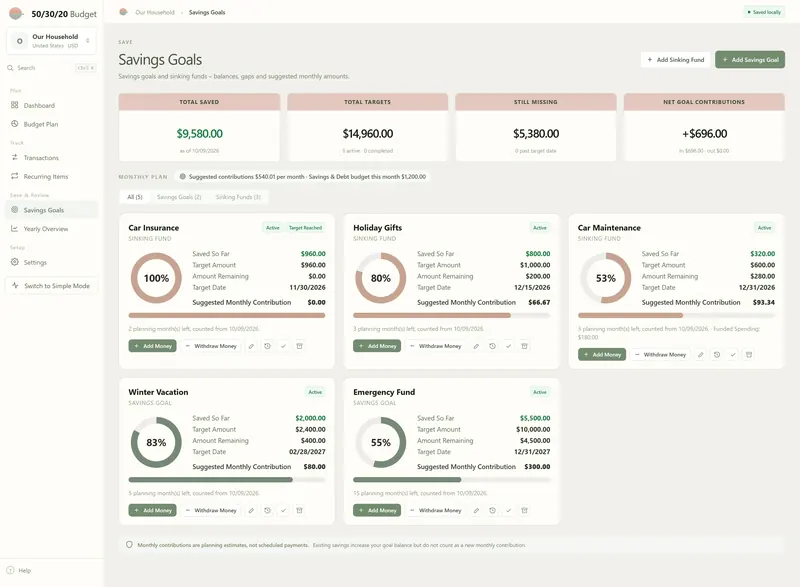Add Money to the Holiday Gifts fund

point(377,346)
